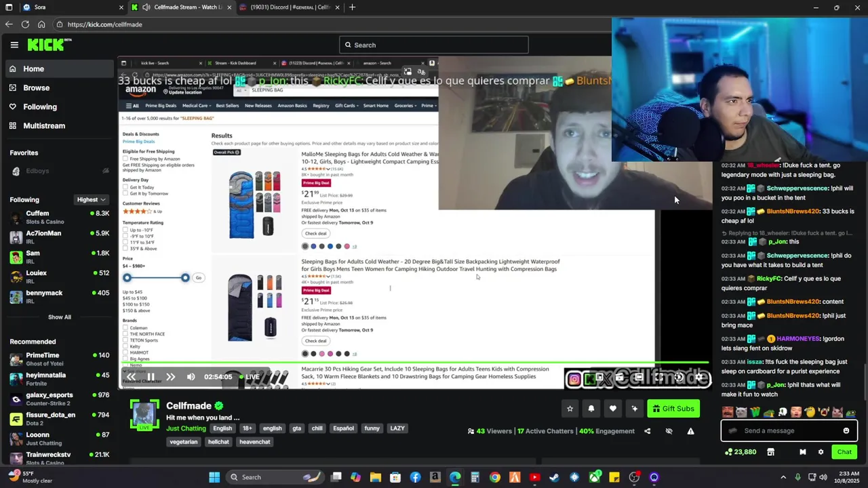Report stream with warning triangle icon
The height and width of the screenshot is (488, 868).
pyautogui.click(x=690, y=431)
